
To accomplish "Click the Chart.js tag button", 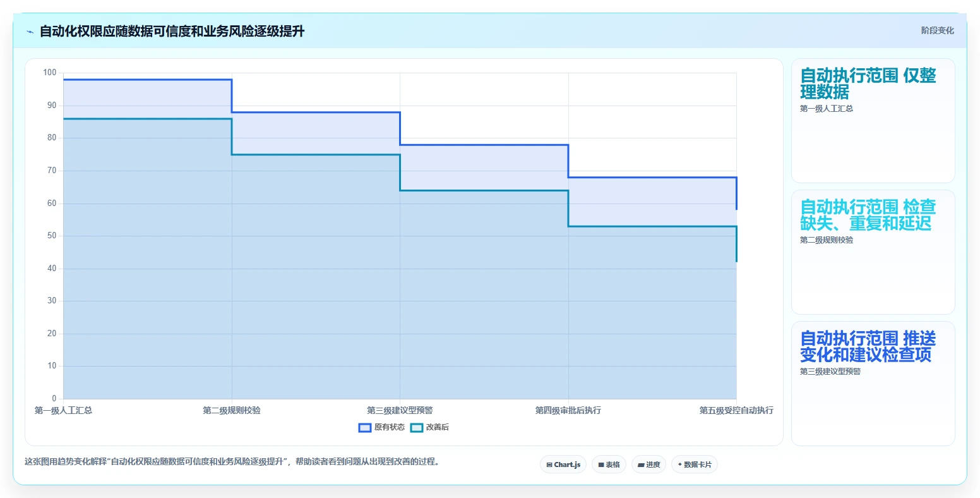I will point(563,465).
